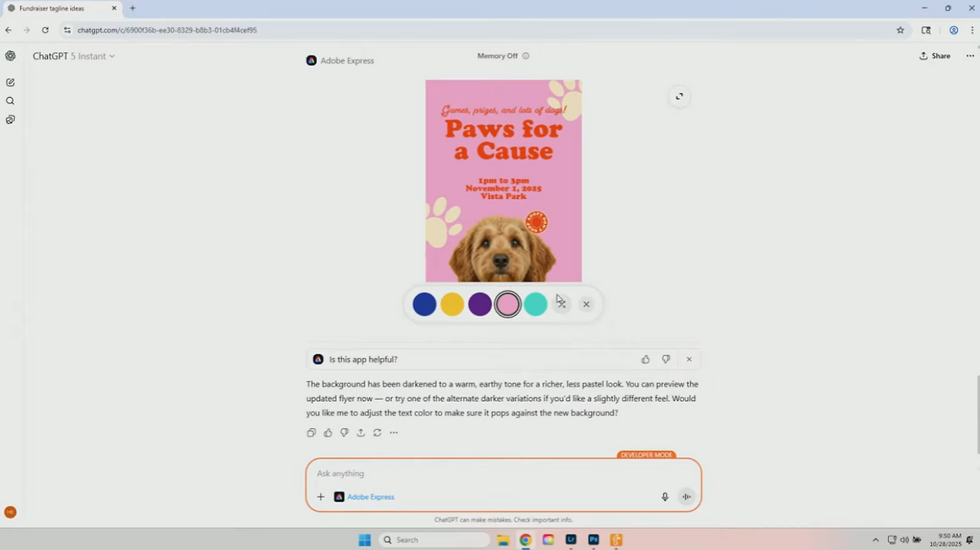Reload the page
Image resolution: width=980 pixels, height=550 pixels.
45,30
